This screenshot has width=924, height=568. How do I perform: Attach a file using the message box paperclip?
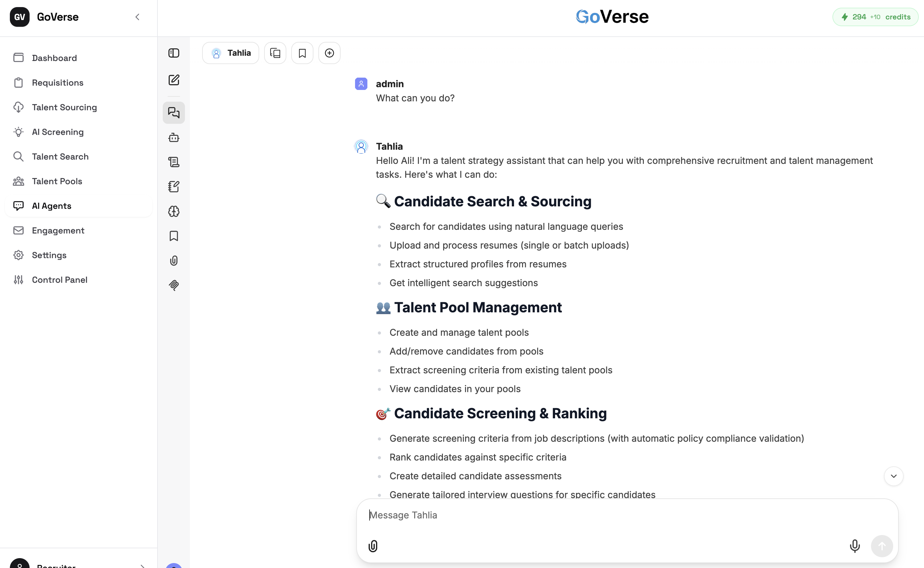373,546
